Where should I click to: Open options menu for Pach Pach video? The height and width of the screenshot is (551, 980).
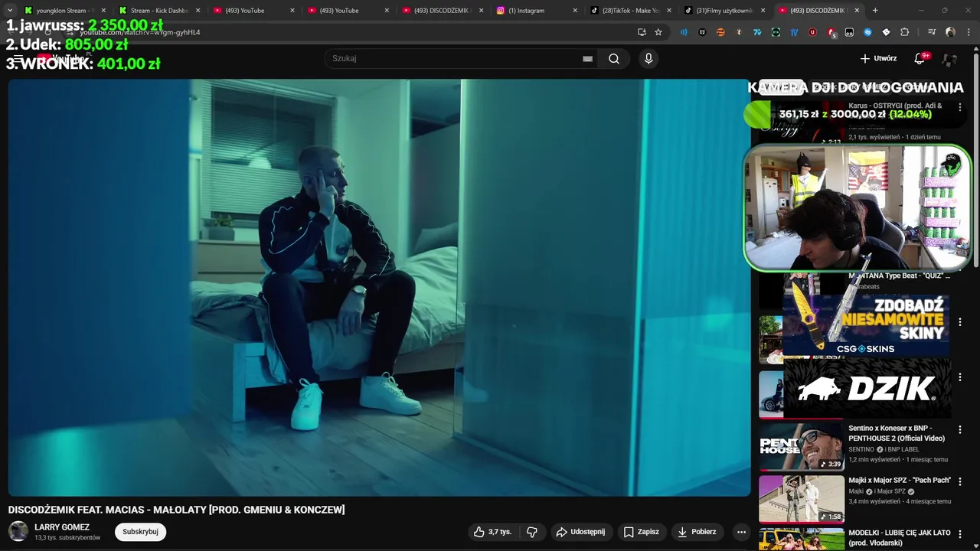pos(959,482)
